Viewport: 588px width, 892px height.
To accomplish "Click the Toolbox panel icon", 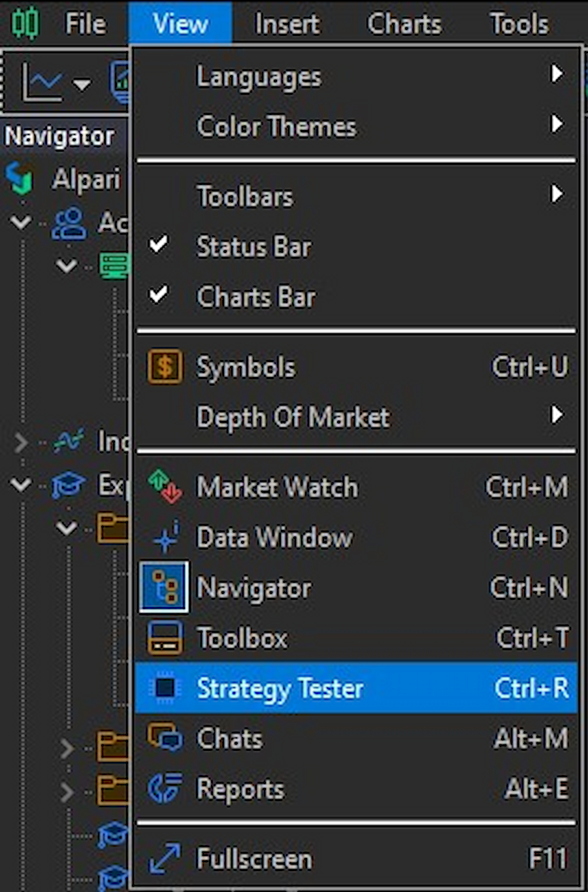I will coord(165,638).
